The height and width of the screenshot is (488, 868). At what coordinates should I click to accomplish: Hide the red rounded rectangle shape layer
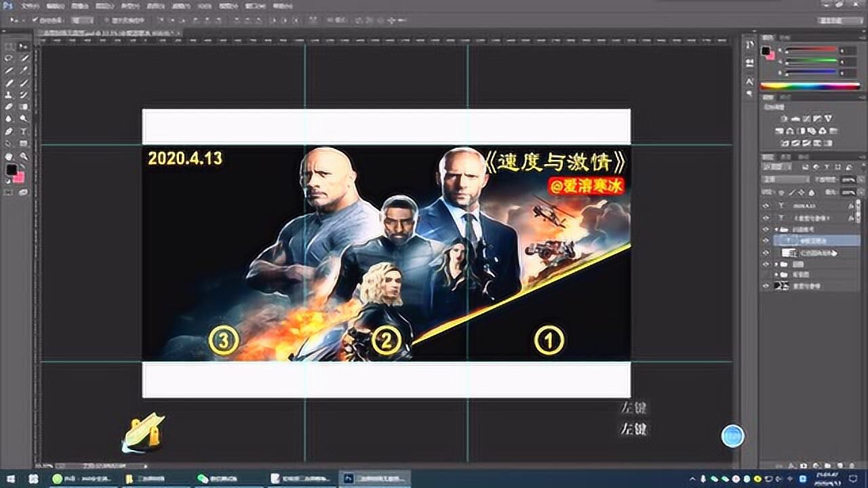click(x=766, y=252)
